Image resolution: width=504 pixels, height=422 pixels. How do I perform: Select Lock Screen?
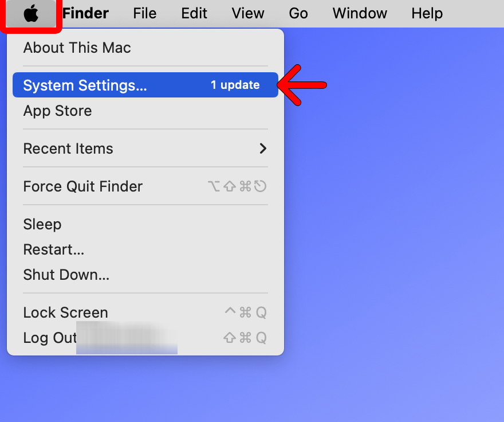65,312
